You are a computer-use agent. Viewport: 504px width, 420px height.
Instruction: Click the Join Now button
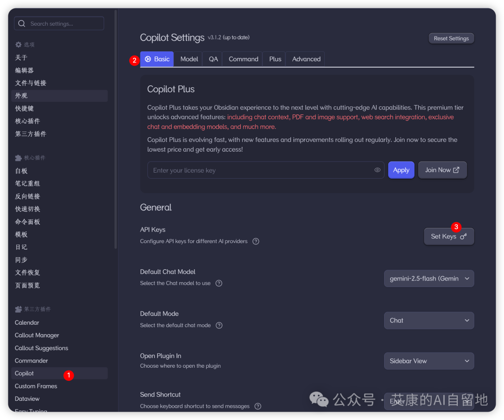(442, 170)
